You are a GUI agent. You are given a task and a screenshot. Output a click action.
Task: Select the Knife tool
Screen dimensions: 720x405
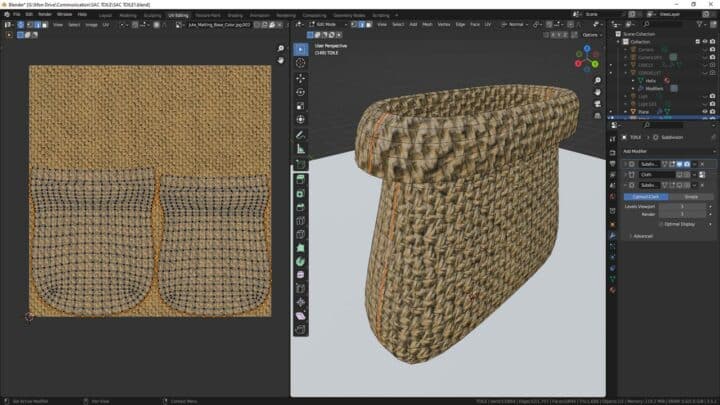300,234
